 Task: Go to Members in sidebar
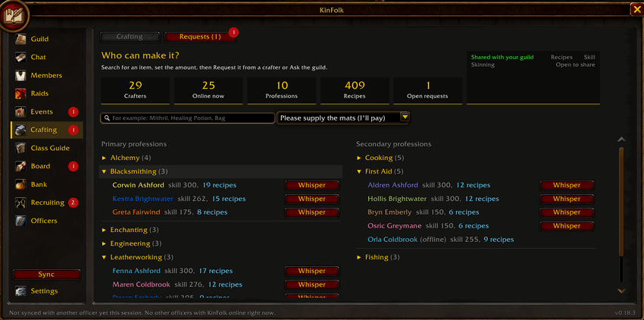pos(46,75)
